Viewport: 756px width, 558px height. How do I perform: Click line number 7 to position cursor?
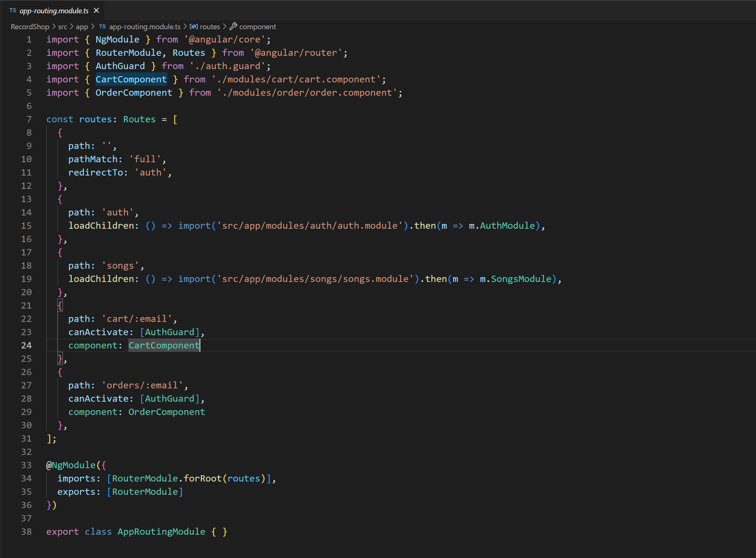coord(29,119)
